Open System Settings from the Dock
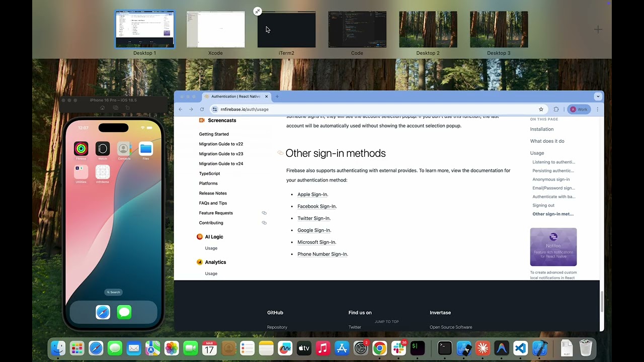Screen dimensions: 644x362 [361, 348]
